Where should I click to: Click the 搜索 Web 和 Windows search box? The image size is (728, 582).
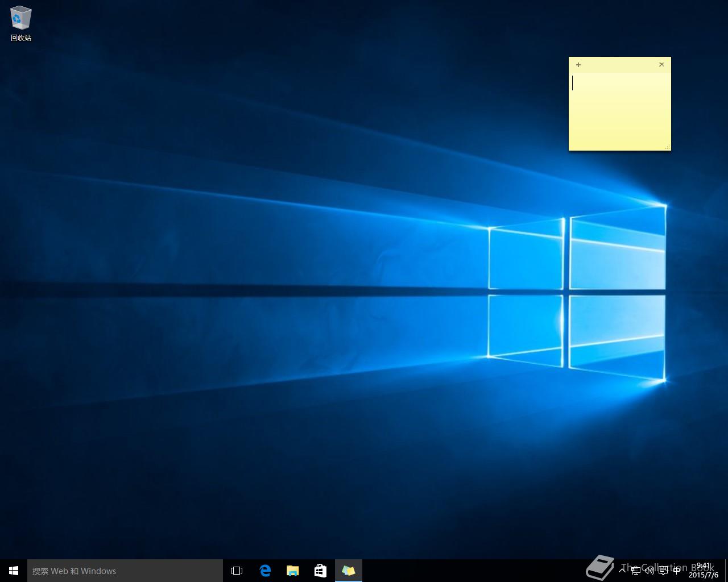pyautogui.click(x=125, y=571)
